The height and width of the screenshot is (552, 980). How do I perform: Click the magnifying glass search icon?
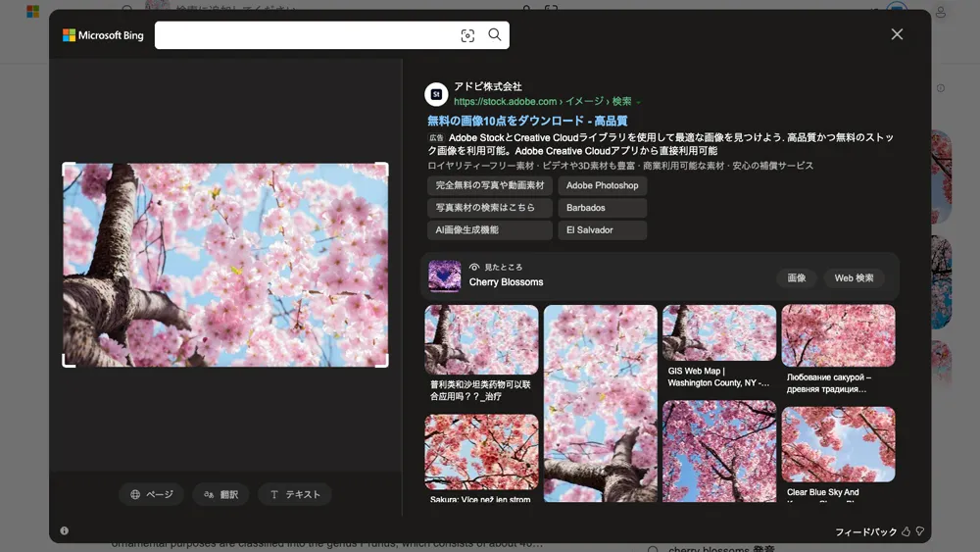(494, 35)
